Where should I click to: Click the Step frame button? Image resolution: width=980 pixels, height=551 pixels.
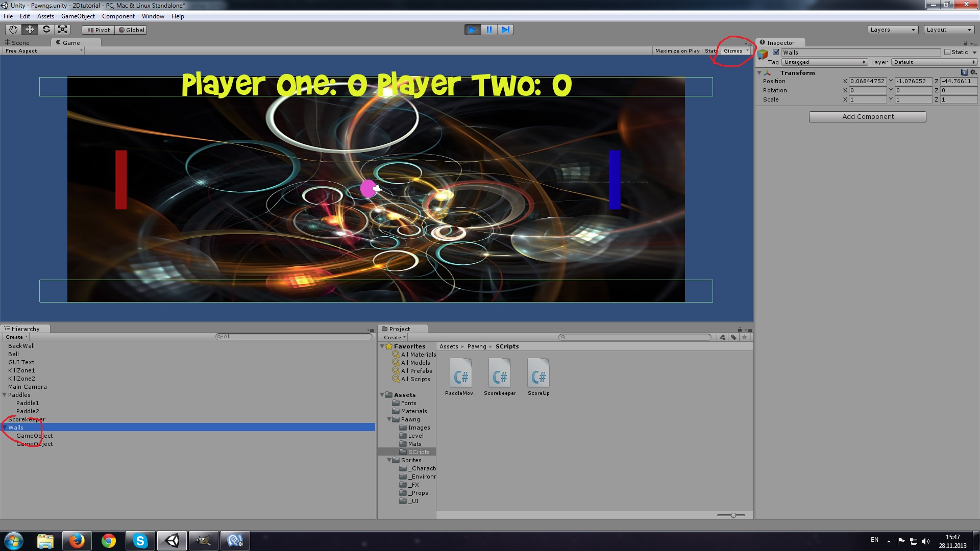(x=505, y=30)
